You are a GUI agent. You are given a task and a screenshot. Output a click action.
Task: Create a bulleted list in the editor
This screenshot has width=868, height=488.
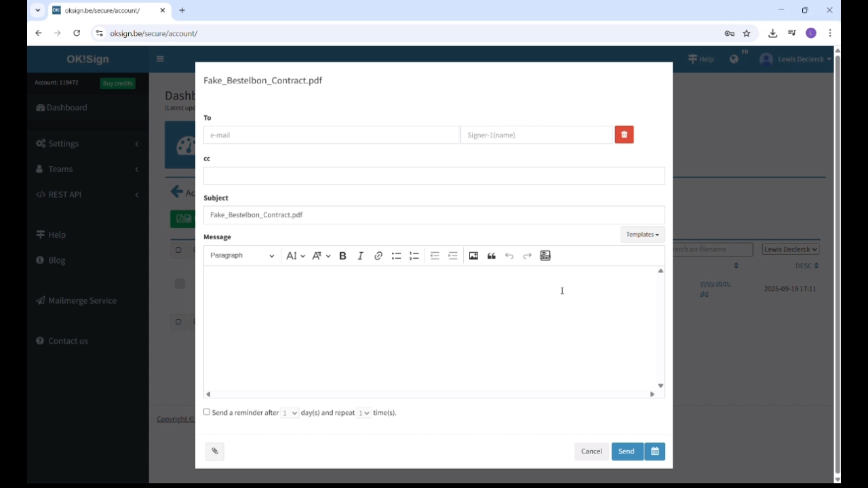[396, 256]
